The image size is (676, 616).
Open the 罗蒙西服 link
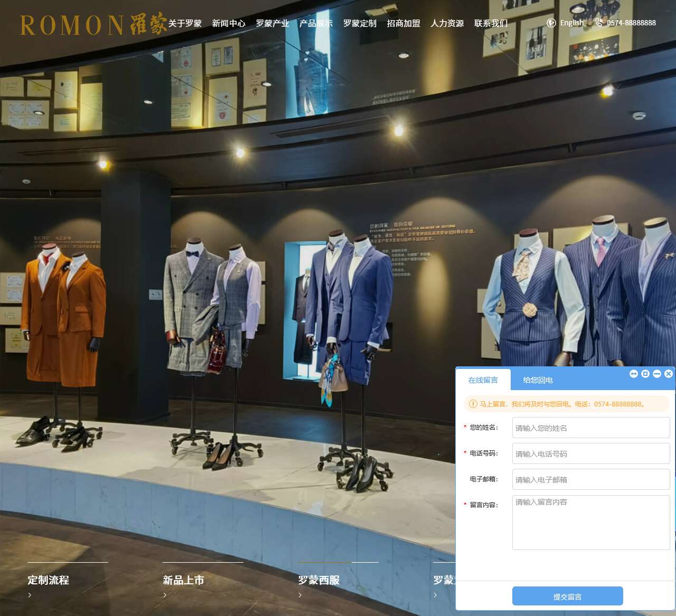[319, 580]
